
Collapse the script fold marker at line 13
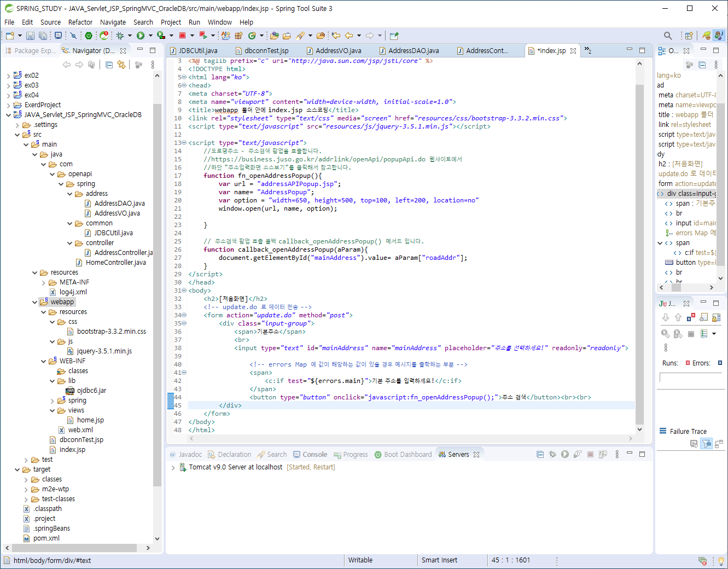[184, 143]
